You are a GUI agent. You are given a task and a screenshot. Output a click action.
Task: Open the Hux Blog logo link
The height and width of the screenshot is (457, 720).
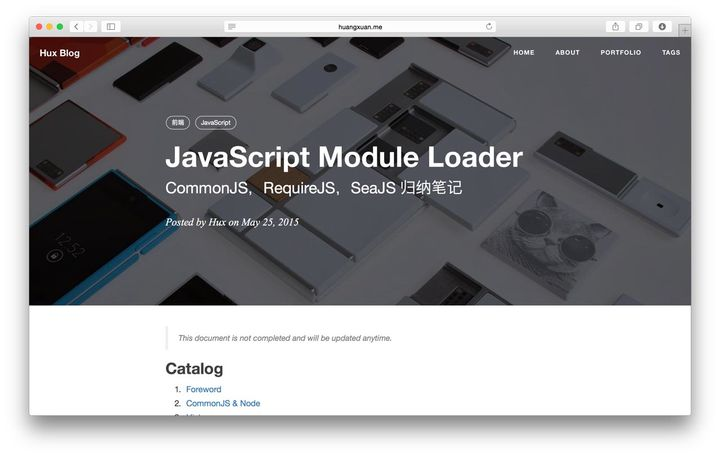(60, 53)
